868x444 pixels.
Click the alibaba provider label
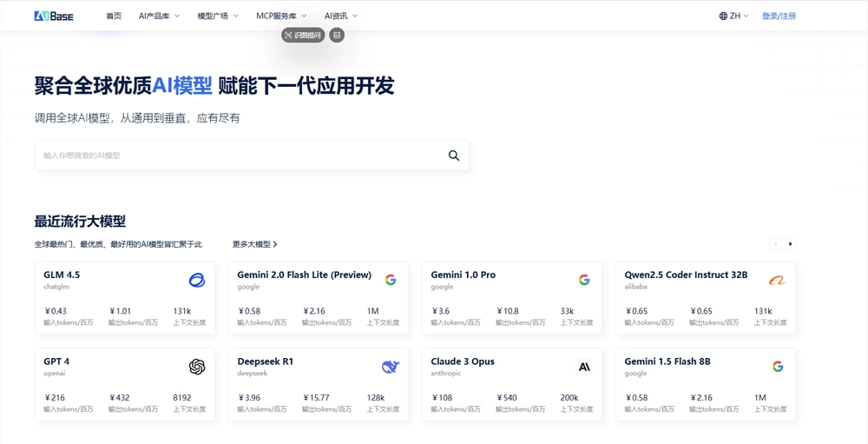pos(635,287)
